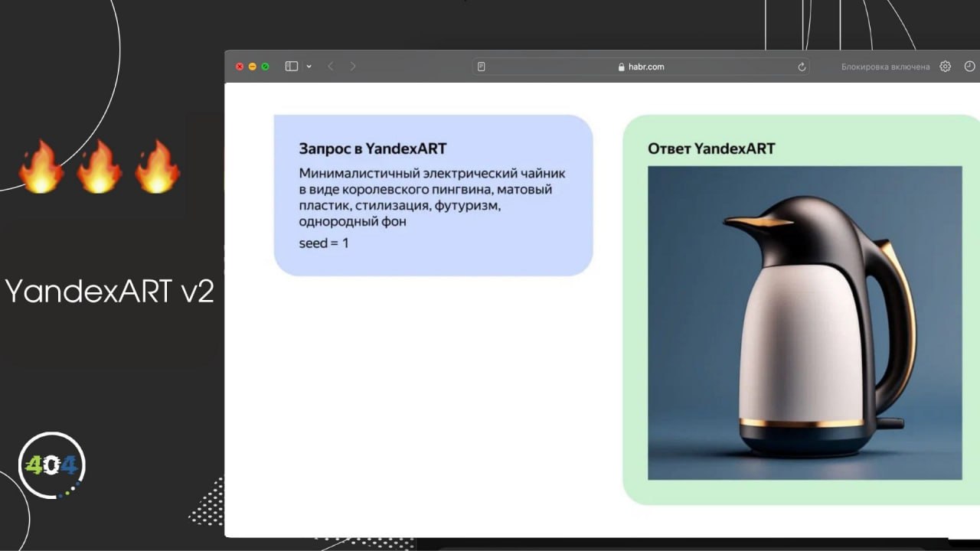
Task: Click the generated penguin kettle image
Action: 805,323
